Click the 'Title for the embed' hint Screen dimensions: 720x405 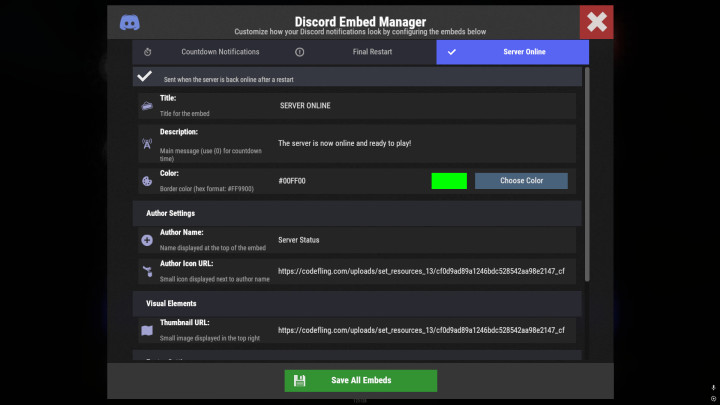click(185, 113)
